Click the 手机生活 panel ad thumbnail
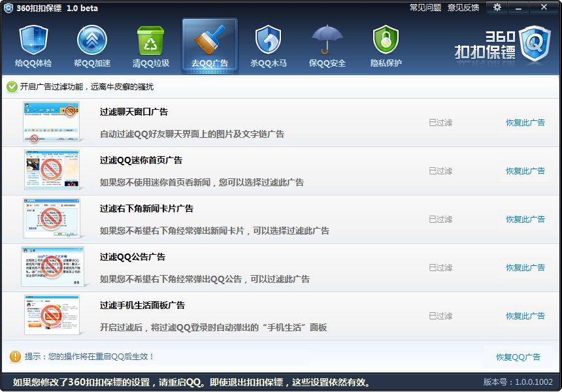Image resolution: width=562 pixels, height=392 pixels. tap(52, 315)
